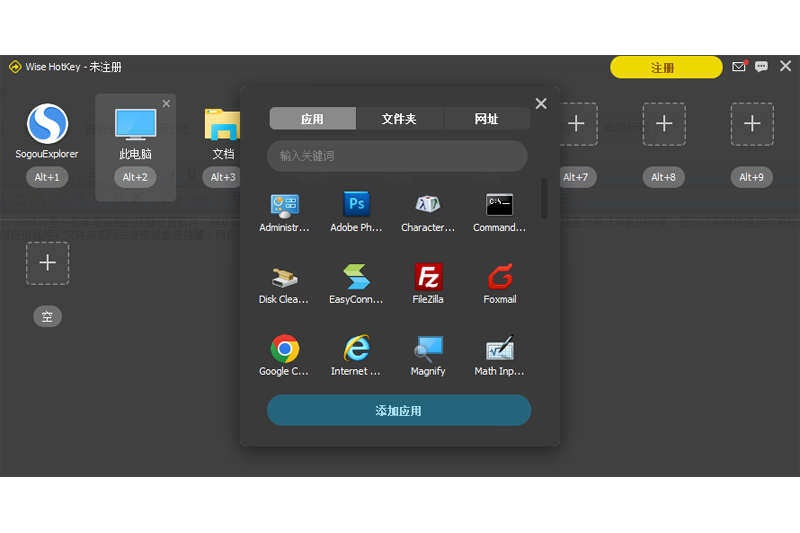Switch to the 网址 tab
800x533 pixels.
[487, 119]
